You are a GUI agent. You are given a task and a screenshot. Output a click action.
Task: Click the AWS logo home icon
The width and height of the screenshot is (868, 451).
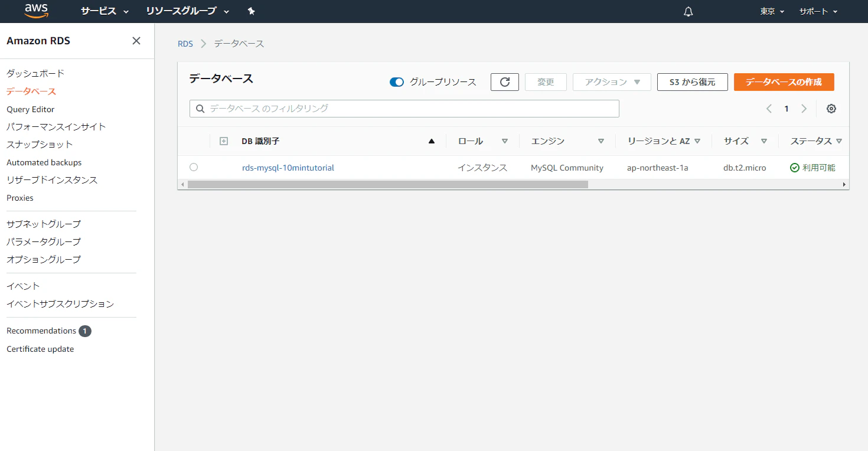tap(37, 11)
